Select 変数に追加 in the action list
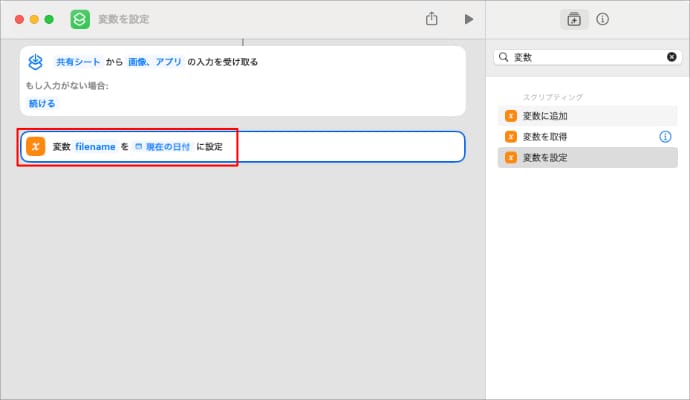 (545, 116)
